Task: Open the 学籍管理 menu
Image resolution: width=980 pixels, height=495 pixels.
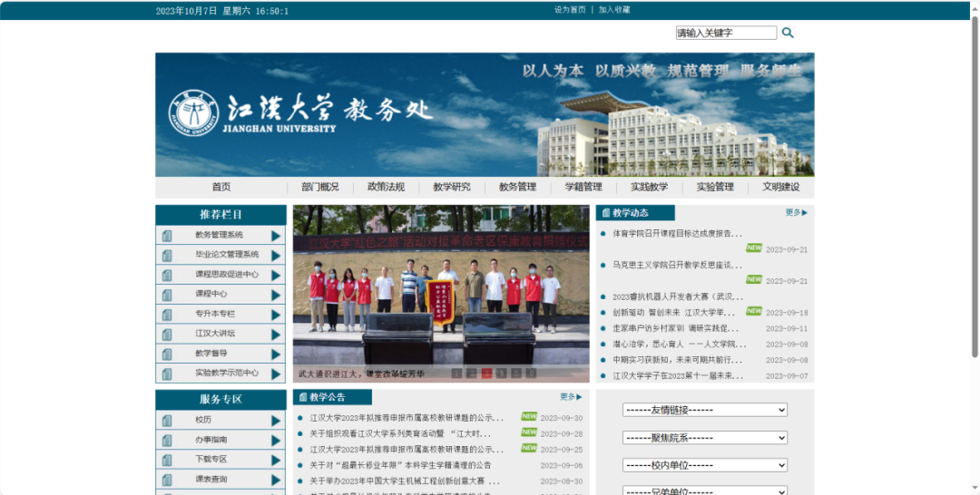Action: click(x=583, y=187)
